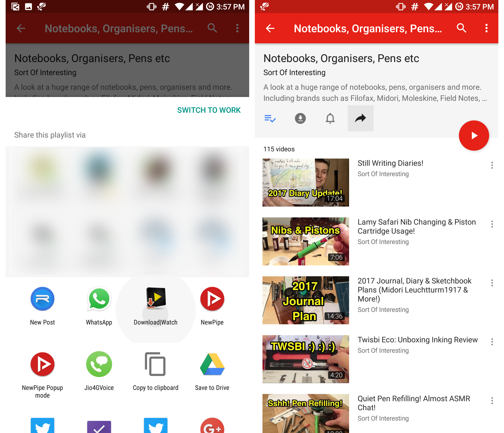Open the YouTube search icon

point(461,28)
